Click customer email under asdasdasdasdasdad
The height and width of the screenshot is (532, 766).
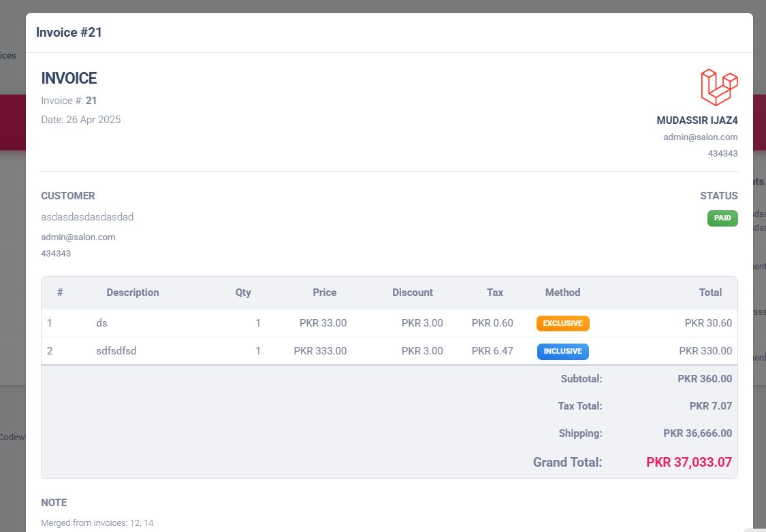pyautogui.click(x=78, y=237)
